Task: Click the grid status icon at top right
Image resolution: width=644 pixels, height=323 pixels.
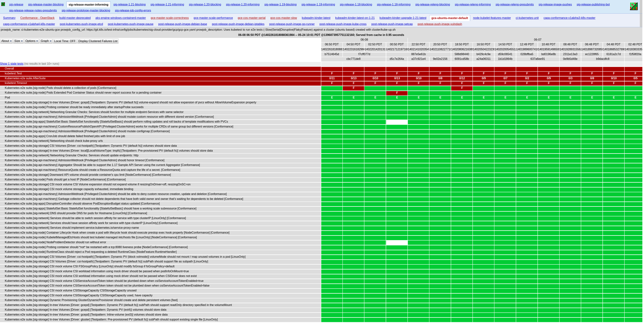Action: tap(633, 6)
